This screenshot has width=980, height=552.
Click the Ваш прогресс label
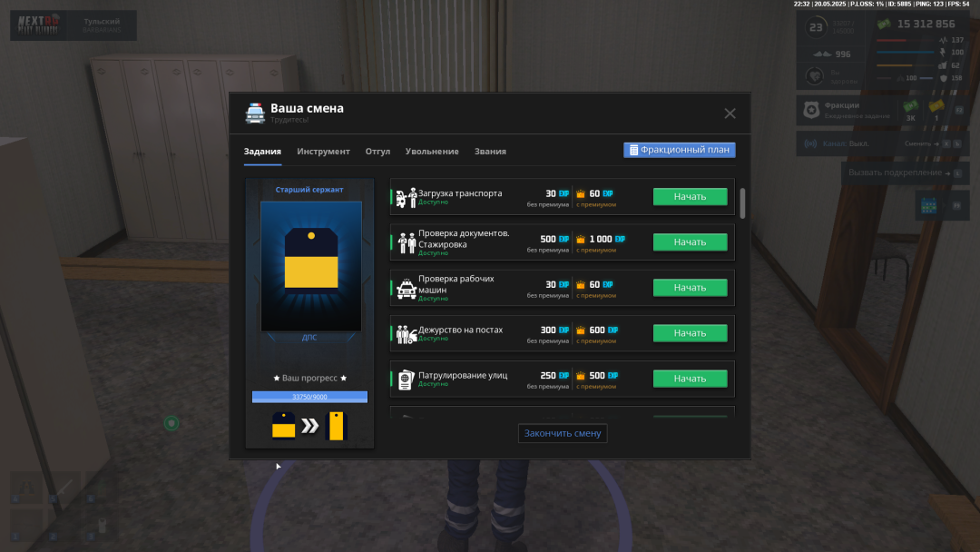[x=309, y=379]
